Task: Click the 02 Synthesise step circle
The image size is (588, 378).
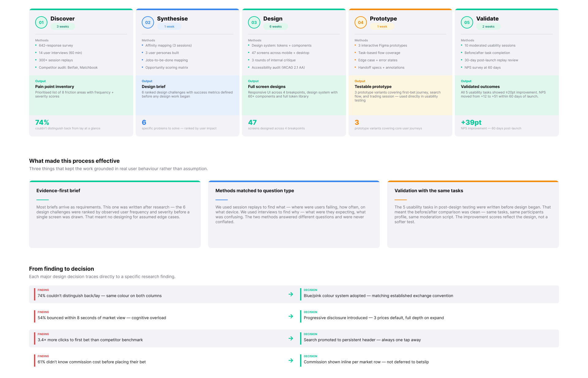Action: tap(148, 22)
